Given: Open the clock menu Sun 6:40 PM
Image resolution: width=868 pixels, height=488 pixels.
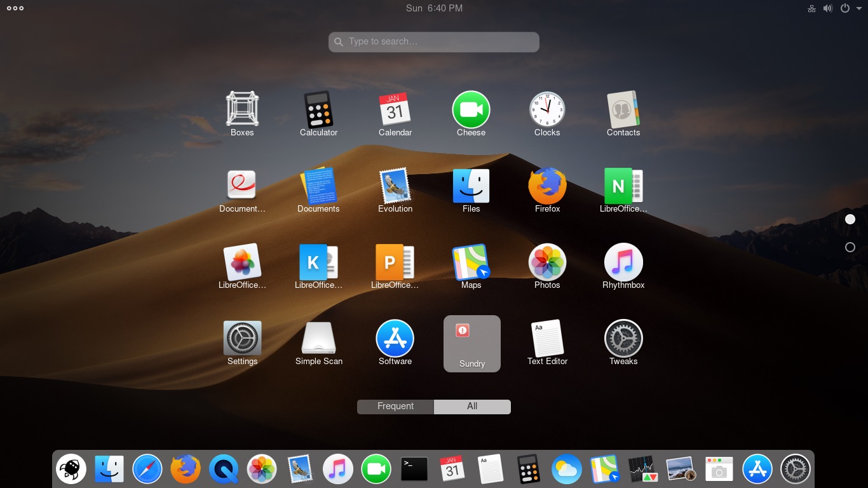Looking at the screenshot, I should [434, 8].
